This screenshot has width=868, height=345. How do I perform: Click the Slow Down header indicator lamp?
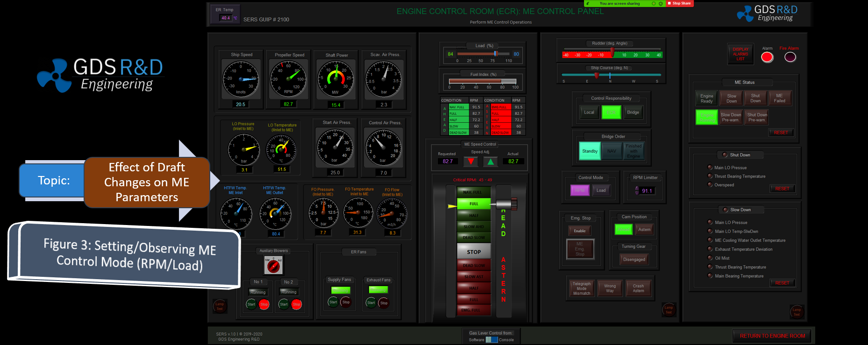726,210
